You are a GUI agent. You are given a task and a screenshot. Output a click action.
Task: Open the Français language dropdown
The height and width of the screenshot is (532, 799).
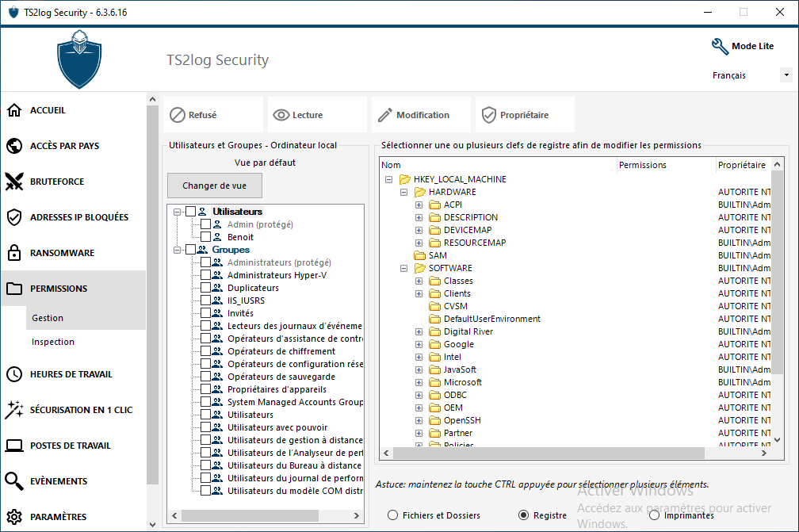point(786,75)
